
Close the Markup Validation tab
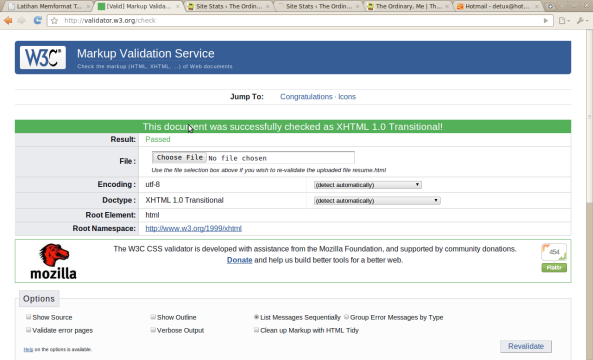coord(178,6)
